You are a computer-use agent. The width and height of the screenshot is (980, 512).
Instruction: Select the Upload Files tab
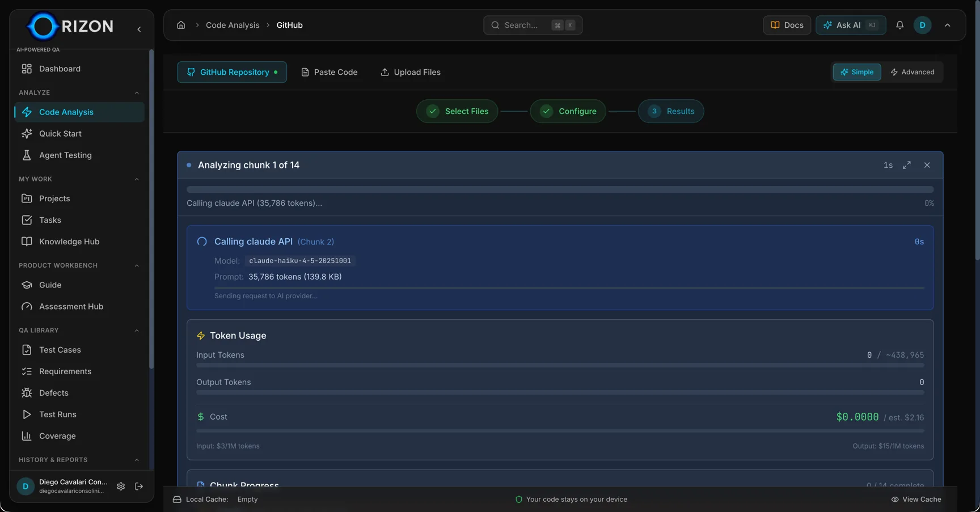[x=410, y=72]
